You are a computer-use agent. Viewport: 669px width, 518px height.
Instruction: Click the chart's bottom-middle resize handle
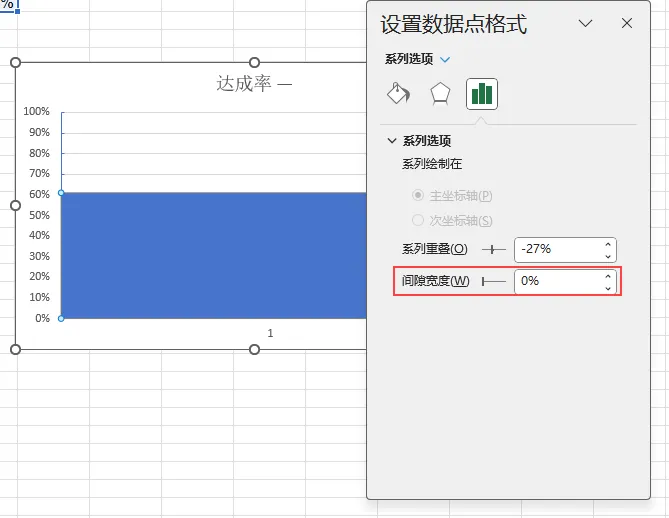254,349
